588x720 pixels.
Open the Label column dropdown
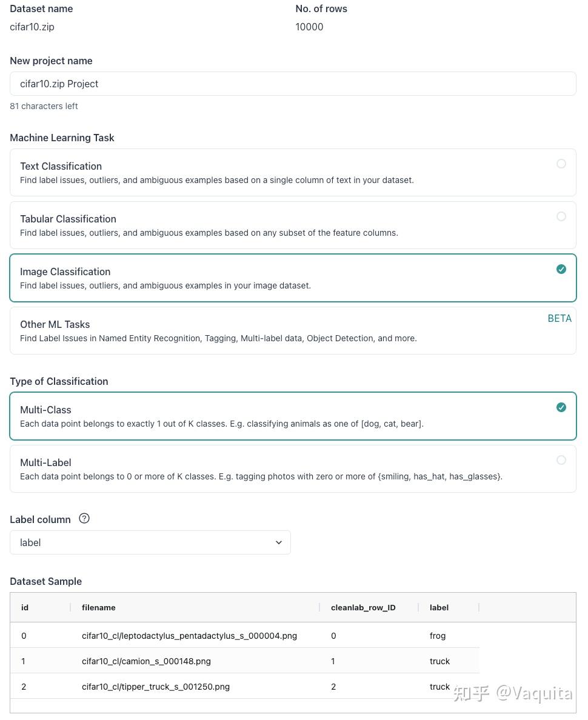coord(150,542)
